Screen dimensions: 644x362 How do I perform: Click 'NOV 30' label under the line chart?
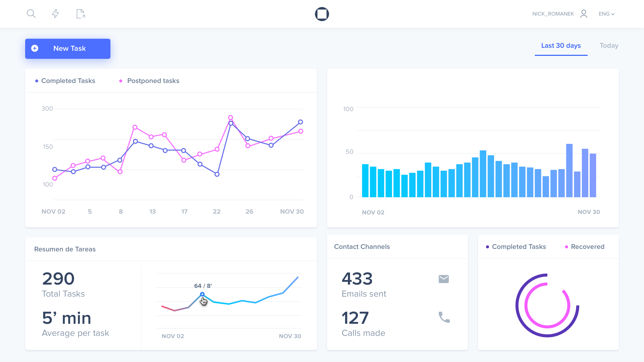[292, 212]
